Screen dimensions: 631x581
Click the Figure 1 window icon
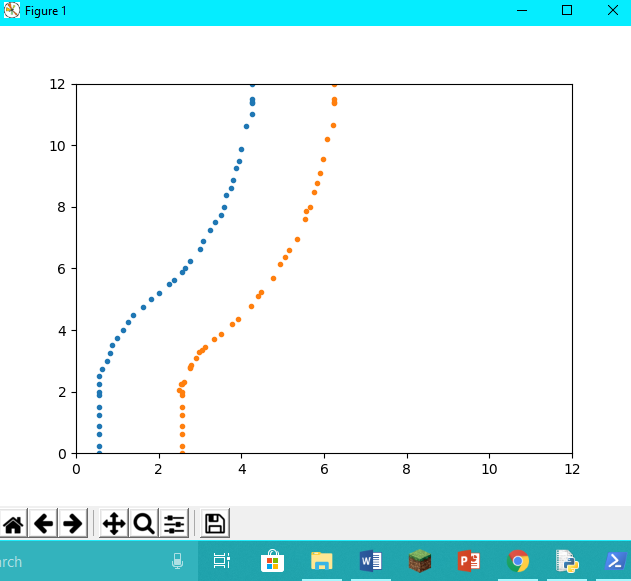12,10
